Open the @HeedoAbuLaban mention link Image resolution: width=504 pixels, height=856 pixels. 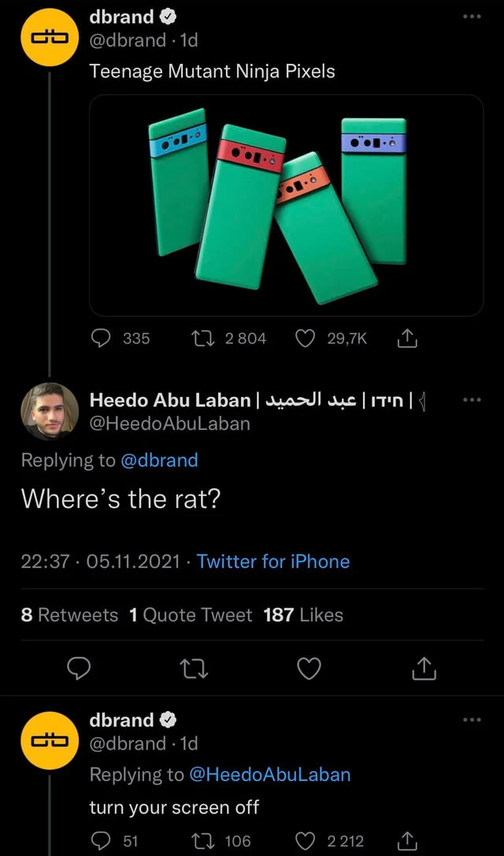tap(272, 774)
